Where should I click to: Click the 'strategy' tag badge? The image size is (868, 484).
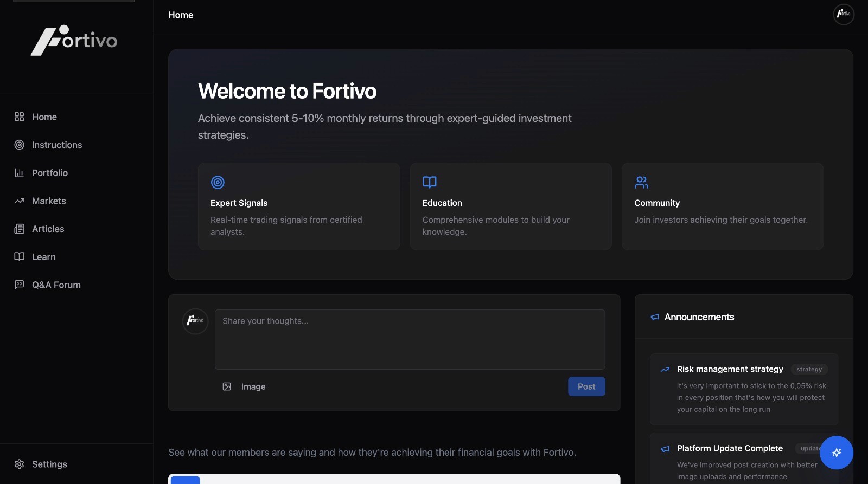click(809, 369)
